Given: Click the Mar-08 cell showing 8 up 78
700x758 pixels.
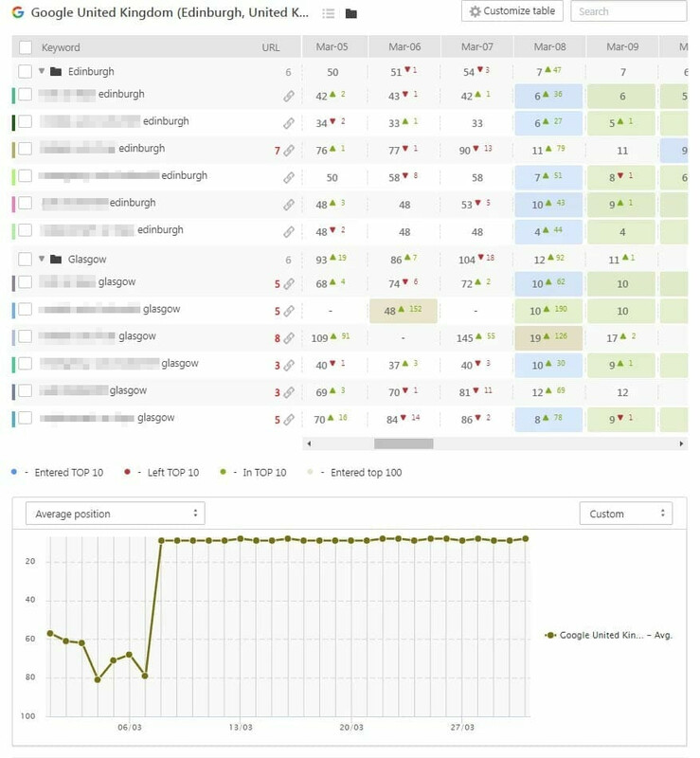Looking at the screenshot, I should 548,419.
